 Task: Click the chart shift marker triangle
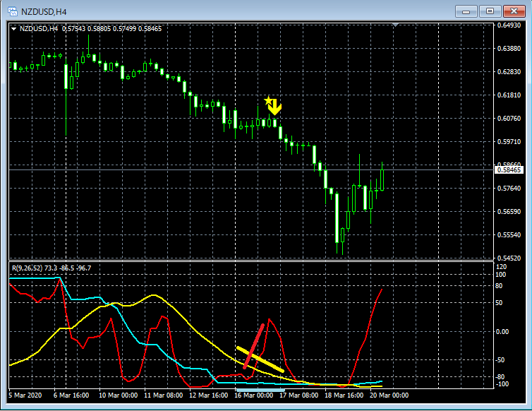click(x=396, y=25)
